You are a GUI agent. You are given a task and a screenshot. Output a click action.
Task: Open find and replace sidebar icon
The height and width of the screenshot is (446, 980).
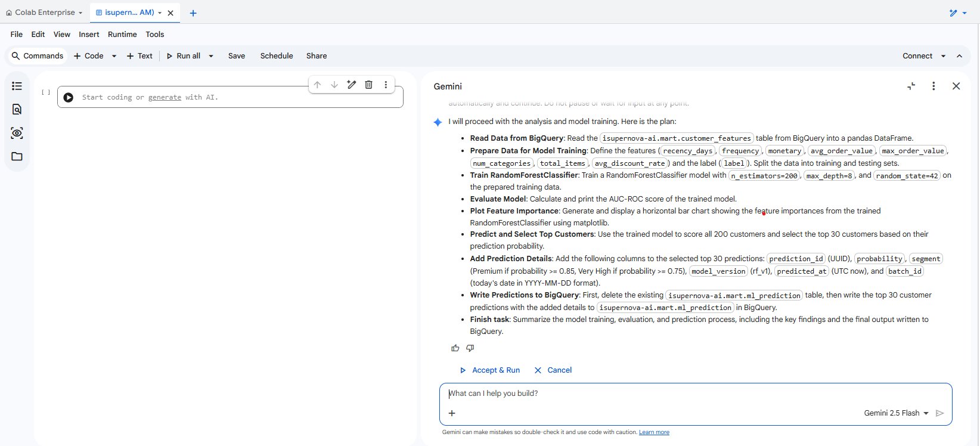tap(17, 109)
